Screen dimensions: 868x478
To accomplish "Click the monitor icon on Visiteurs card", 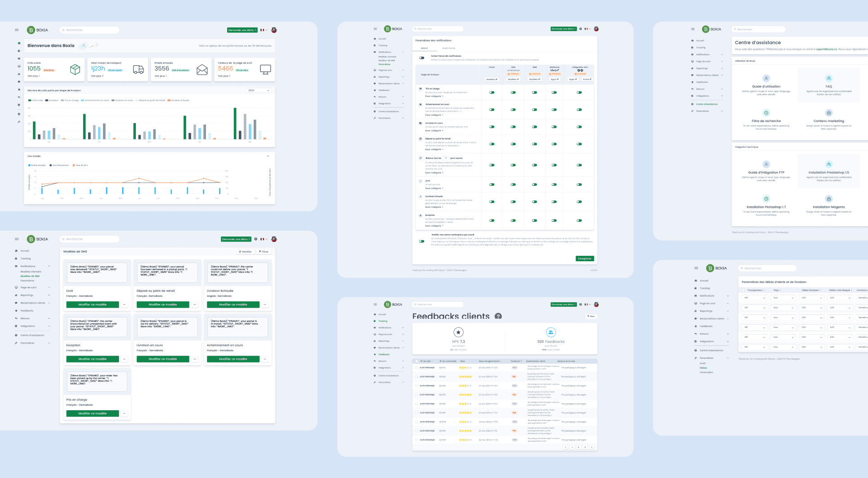I will tap(266, 69).
